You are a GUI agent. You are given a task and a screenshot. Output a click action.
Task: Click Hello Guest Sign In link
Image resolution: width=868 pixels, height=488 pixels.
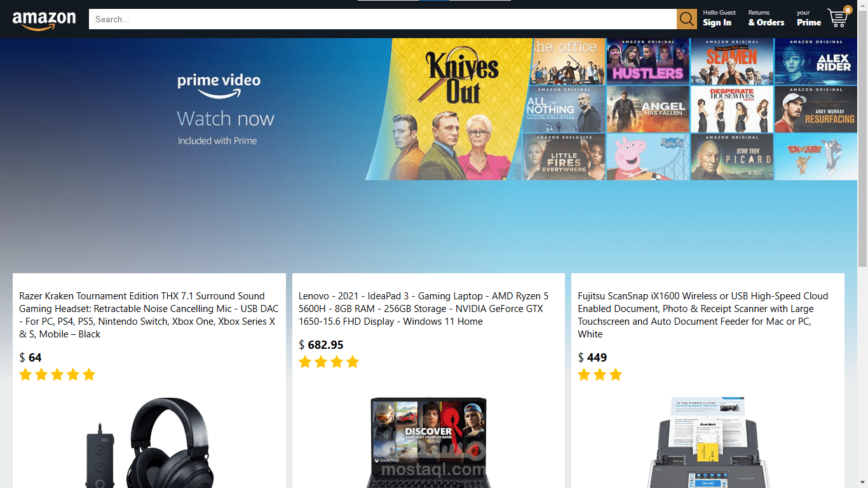pos(719,18)
